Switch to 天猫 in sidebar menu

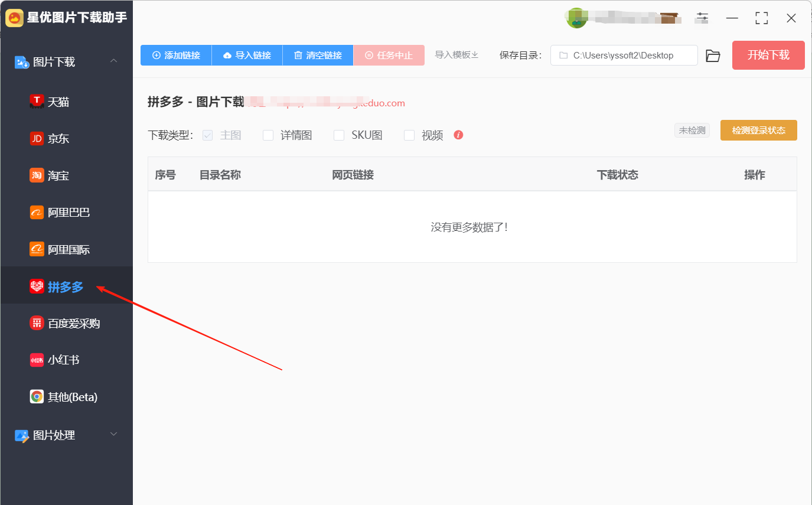66,102
